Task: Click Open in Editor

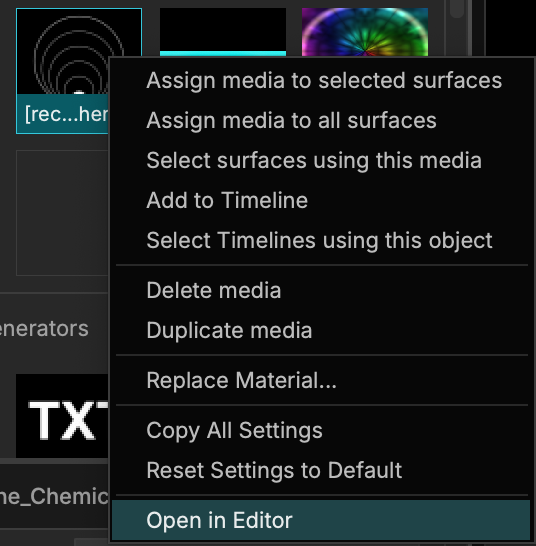Action: click(320, 520)
